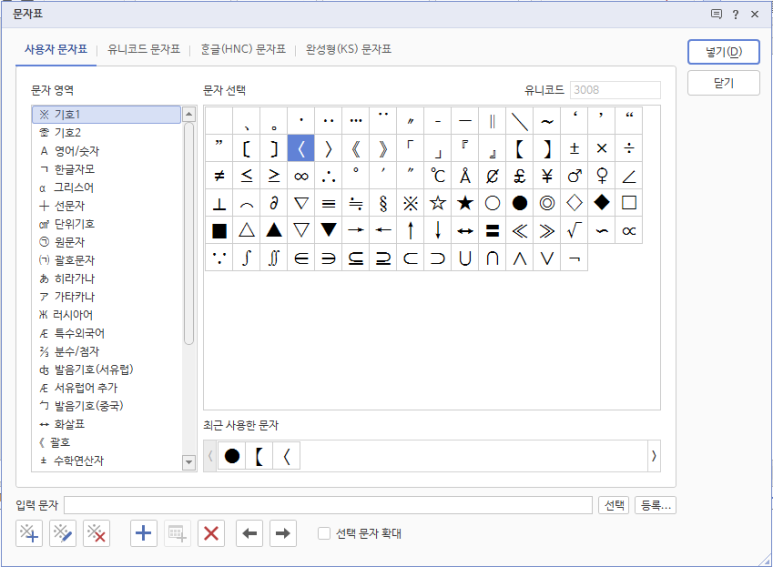Click the 등록... button
This screenshot has height=567, width=773.
[x=656, y=505]
